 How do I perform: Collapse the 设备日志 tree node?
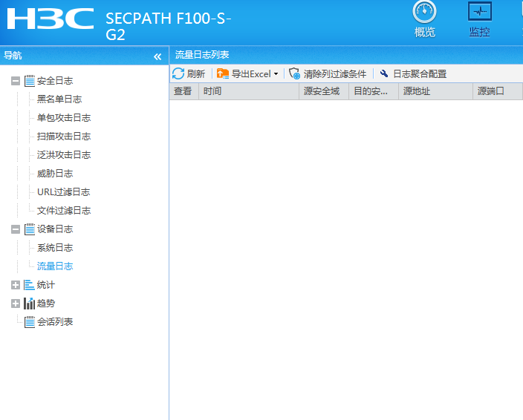[x=16, y=229]
